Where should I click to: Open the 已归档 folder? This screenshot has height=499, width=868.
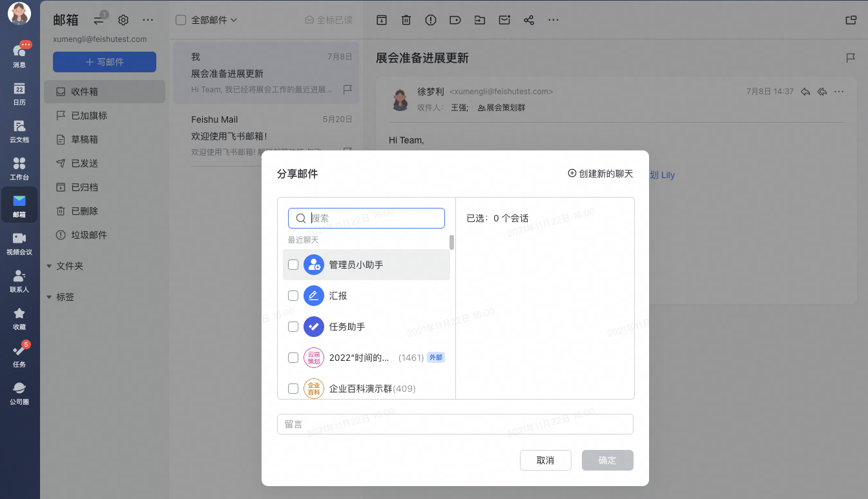point(105,187)
